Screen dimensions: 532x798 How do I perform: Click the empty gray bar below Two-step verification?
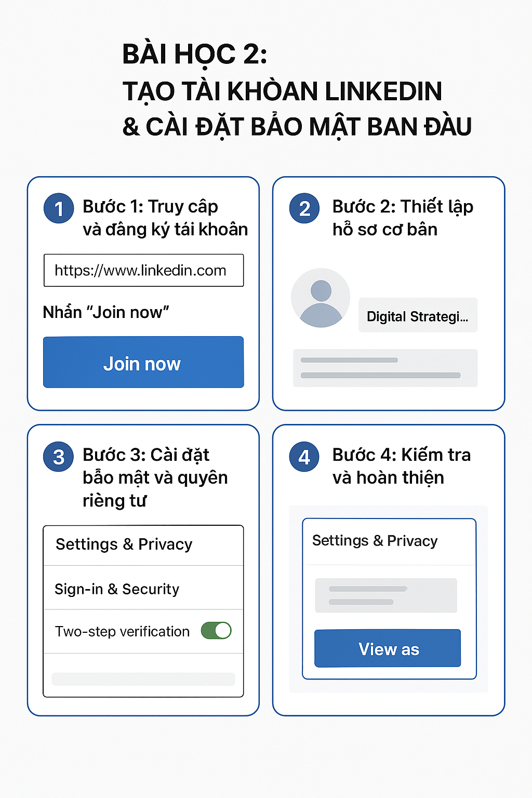143,679
